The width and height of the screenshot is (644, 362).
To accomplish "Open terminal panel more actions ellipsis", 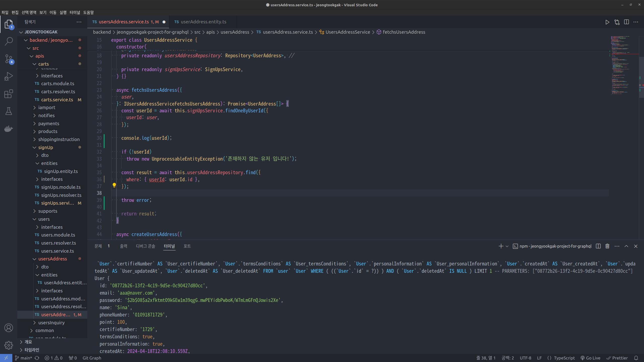I will 617,246.
